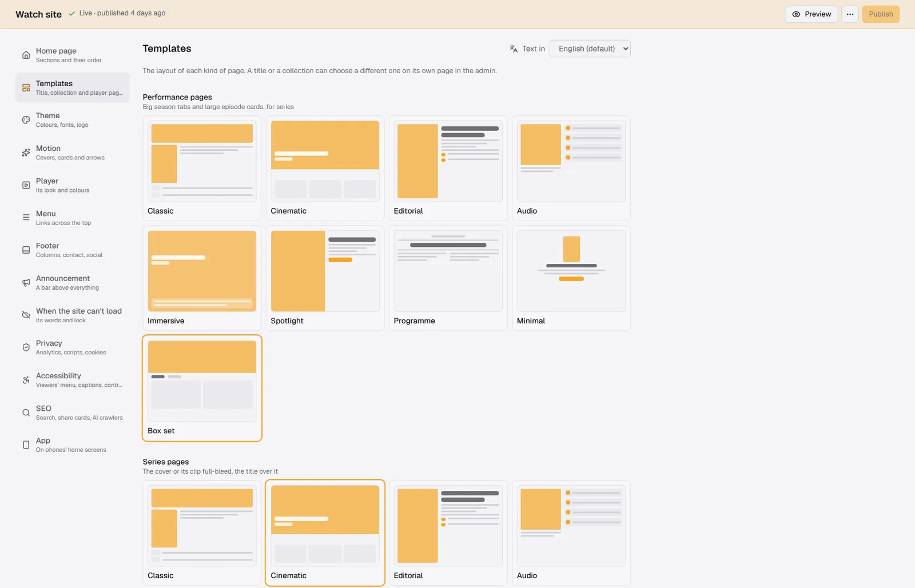
Task: Open the three-dots more options menu
Action: [850, 14]
